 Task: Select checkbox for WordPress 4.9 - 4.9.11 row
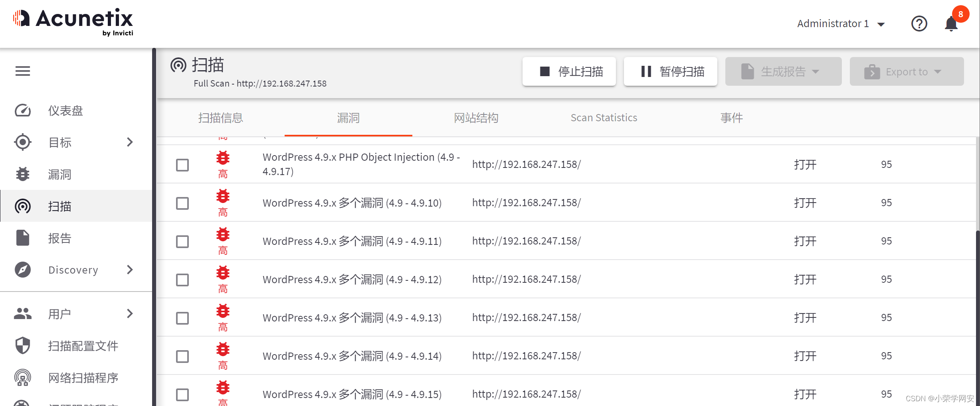point(182,241)
